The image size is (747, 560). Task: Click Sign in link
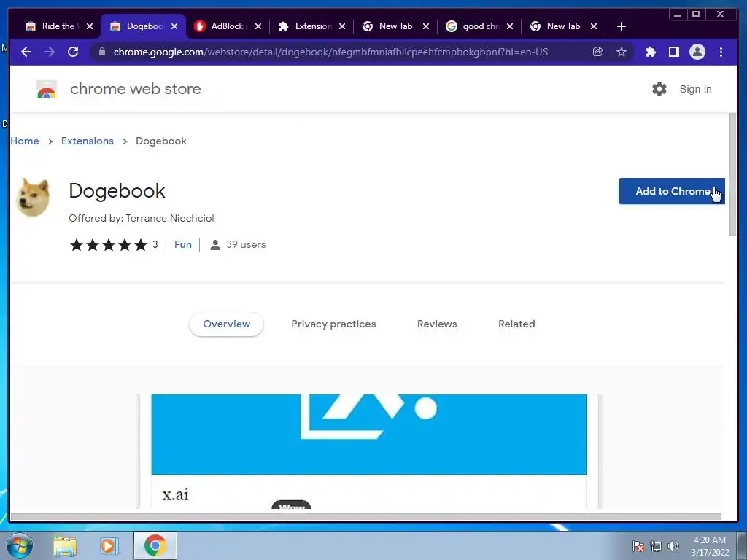[x=695, y=89]
